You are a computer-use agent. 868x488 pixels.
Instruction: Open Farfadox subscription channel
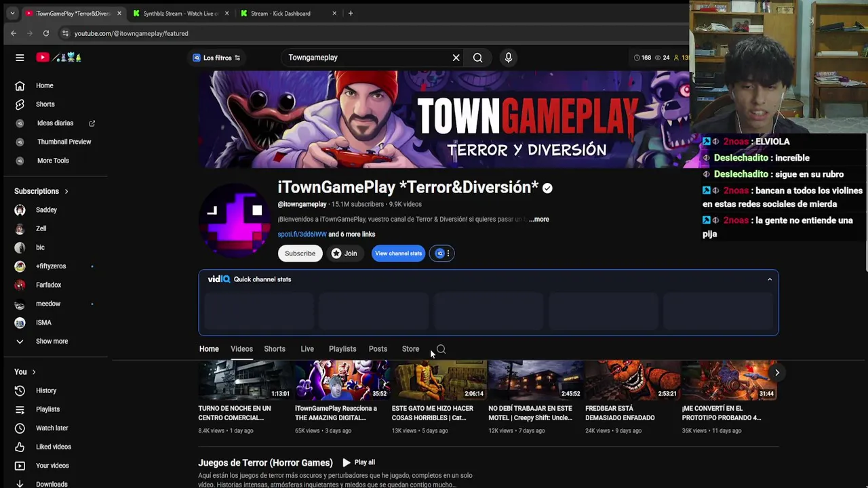[x=48, y=285]
